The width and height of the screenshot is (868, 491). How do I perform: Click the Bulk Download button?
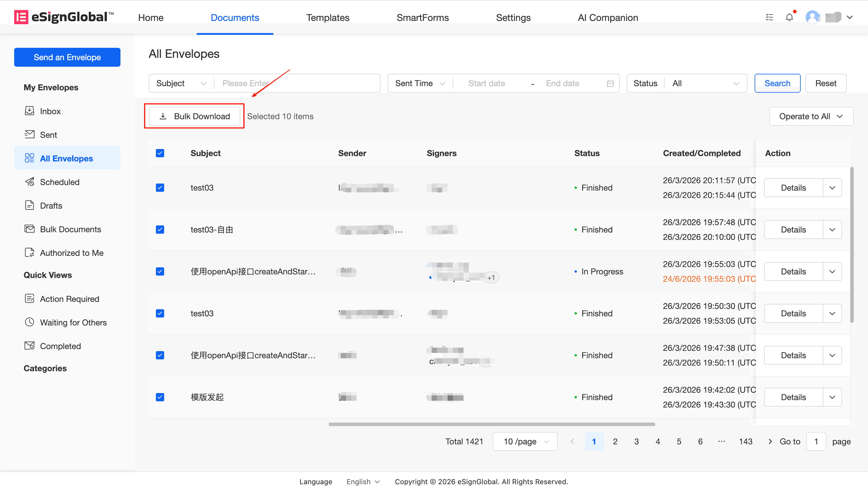click(x=194, y=116)
